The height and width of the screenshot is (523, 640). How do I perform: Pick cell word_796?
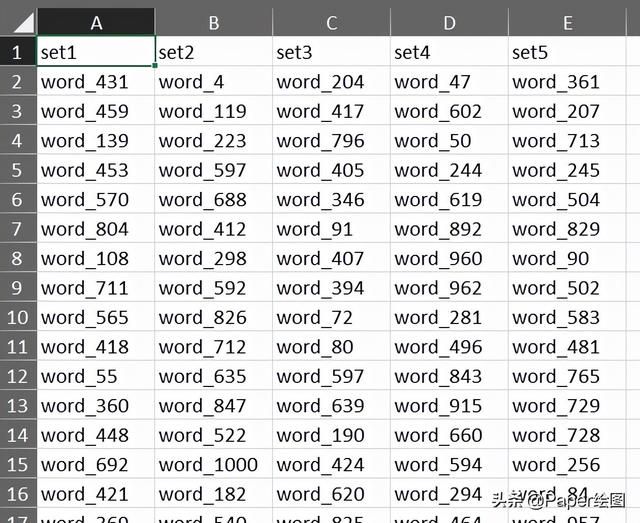coord(331,140)
